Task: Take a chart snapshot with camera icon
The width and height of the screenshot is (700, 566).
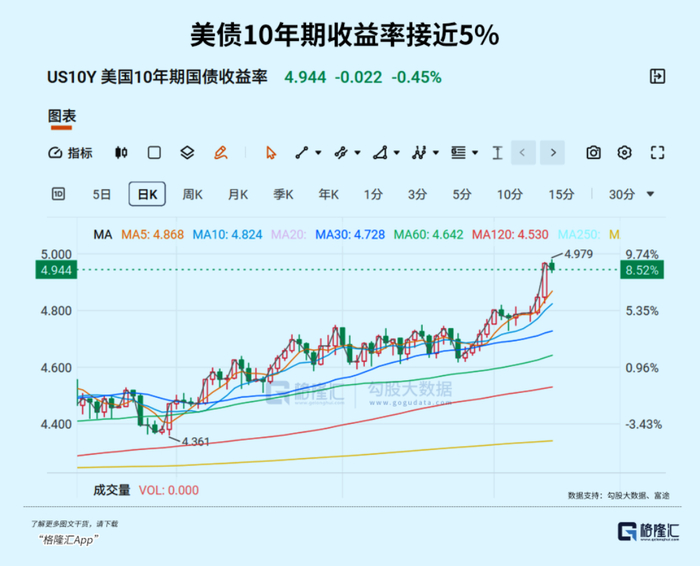Action: (x=593, y=153)
